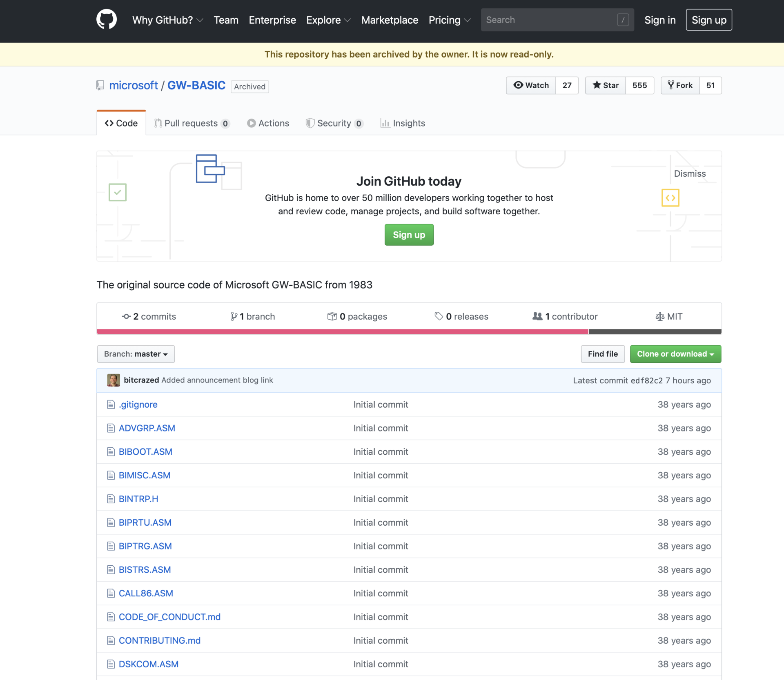The height and width of the screenshot is (680, 784).
Task: Click the branch icon beside 1 branch
Action: tap(234, 316)
